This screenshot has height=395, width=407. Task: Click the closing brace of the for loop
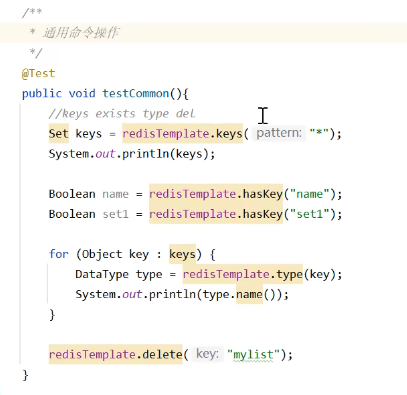[x=52, y=315]
